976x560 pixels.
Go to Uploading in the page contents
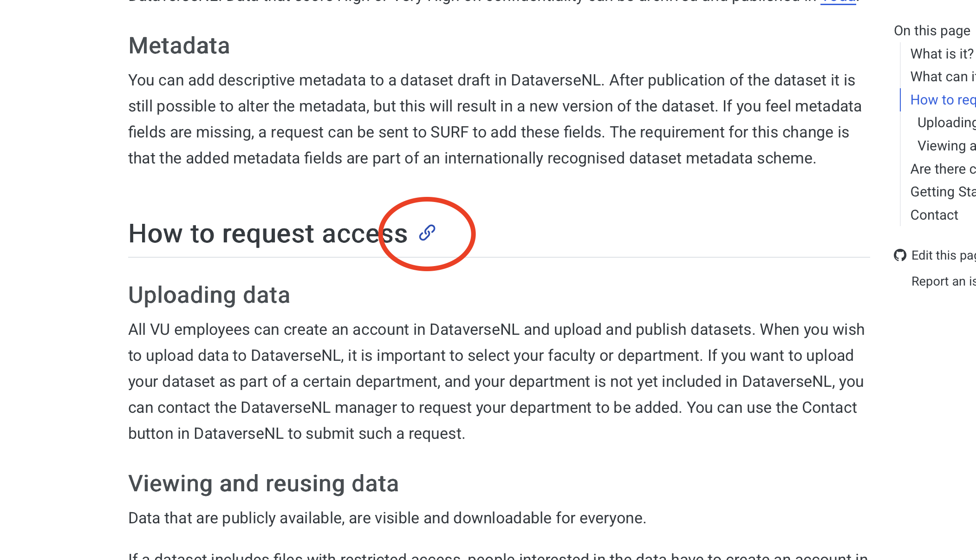coord(946,123)
